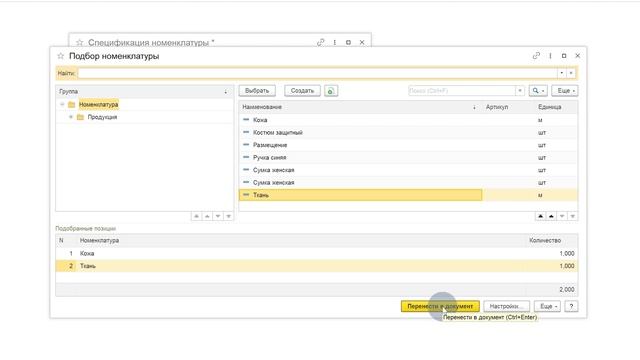Open dropdown of Поиск (Ctrl+F) field
The height and width of the screenshot is (360, 640).
coord(520,91)
